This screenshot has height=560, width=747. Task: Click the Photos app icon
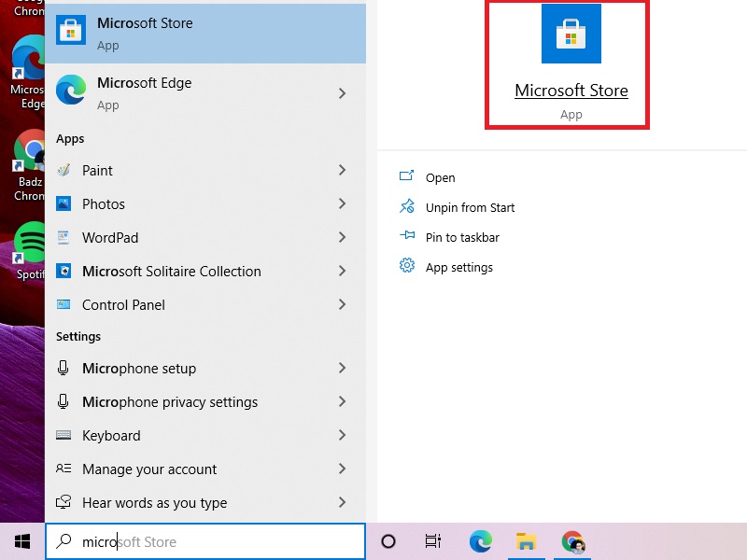63,203
